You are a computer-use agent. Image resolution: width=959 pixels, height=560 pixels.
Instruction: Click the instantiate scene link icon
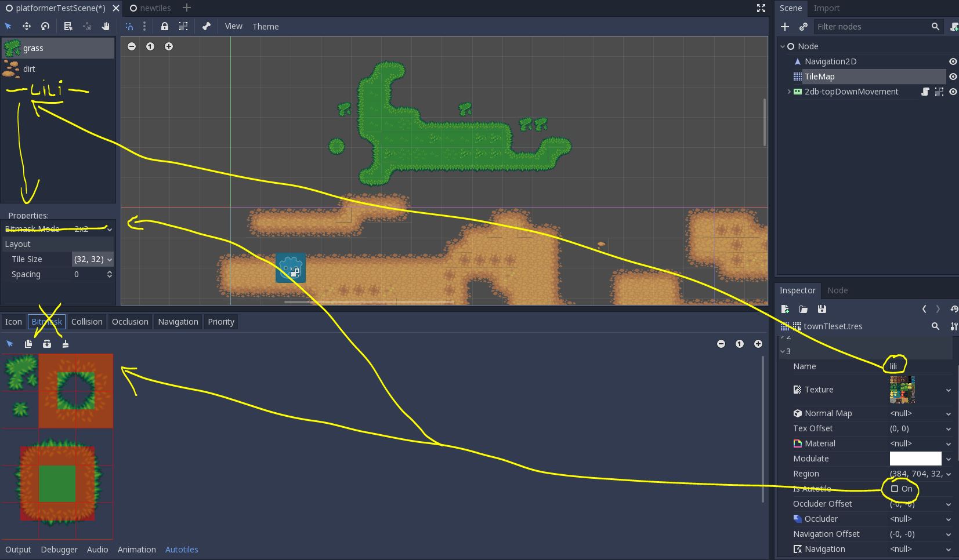[804, 27]
